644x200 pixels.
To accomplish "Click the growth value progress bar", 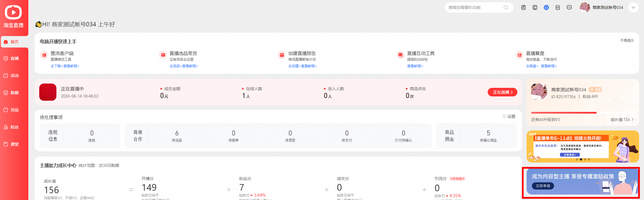I will click(583, 113).
